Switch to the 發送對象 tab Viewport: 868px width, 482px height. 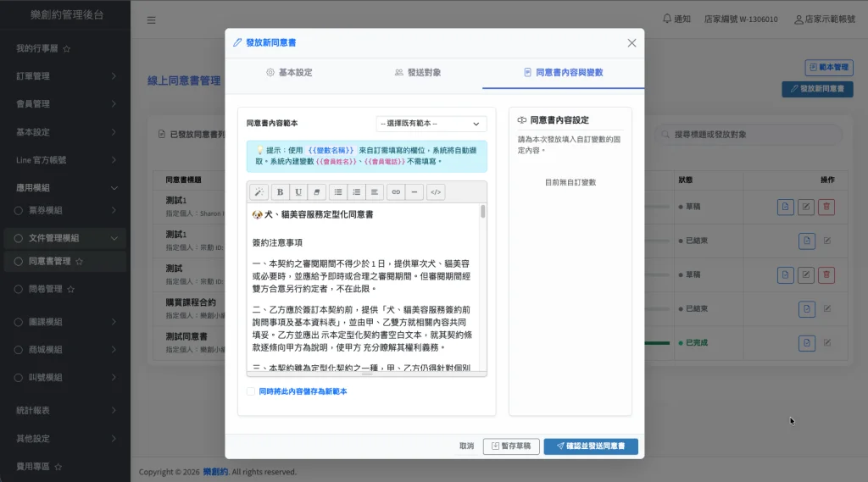[418, 73]
